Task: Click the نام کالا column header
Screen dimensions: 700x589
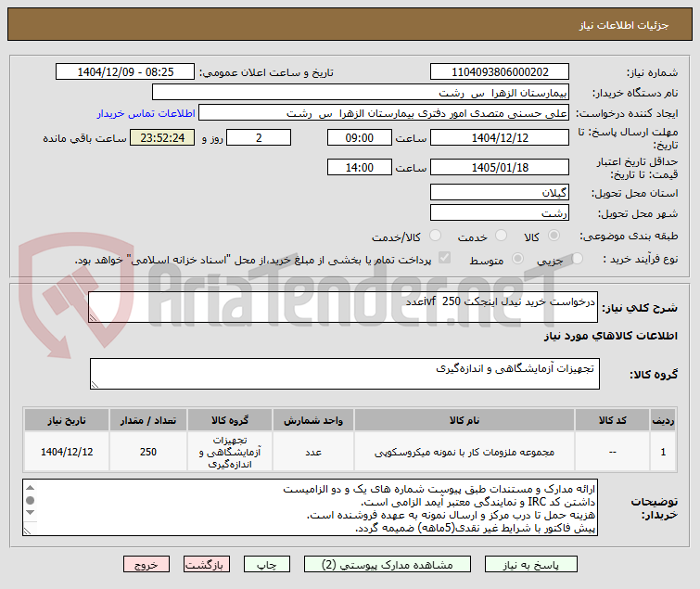Action: point(465,420)
